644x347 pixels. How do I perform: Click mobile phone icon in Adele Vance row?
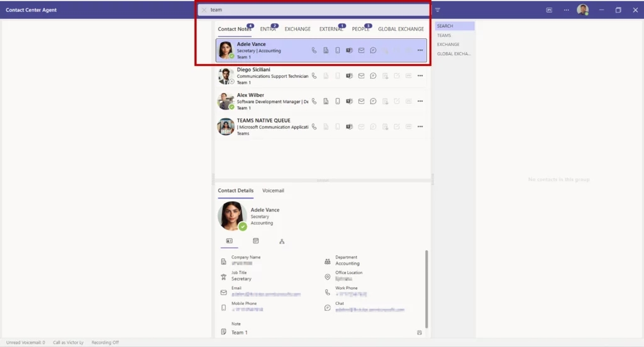click(x=337, y=50)
